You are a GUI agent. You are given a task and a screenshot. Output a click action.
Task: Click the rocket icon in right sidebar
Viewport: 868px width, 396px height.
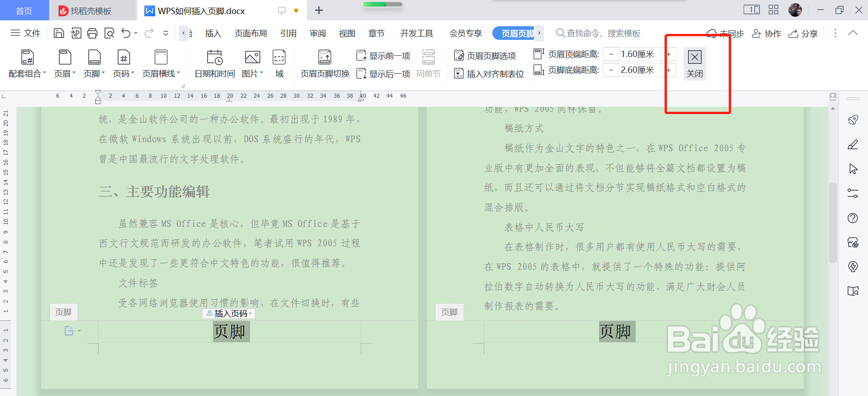(x=853, y=120)
